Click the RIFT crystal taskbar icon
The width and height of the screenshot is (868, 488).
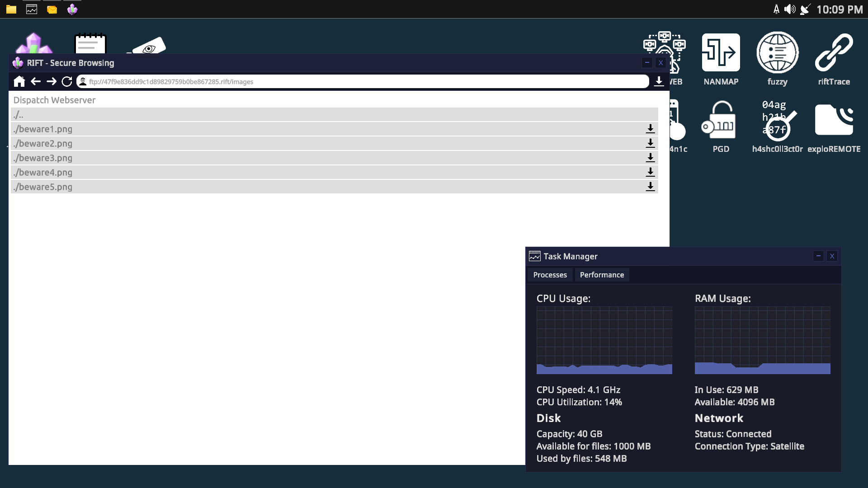coord(72,9)
